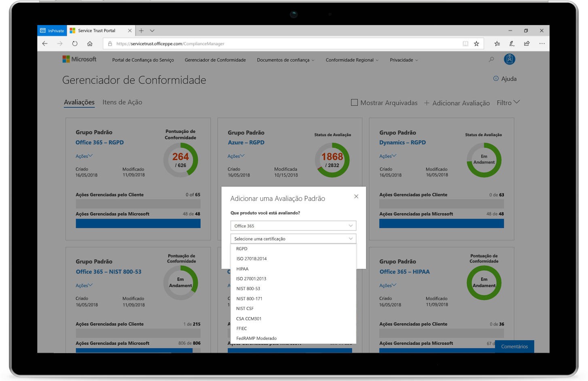Click the InPrivate badge
588x381 pixels.
click(52, 31)
